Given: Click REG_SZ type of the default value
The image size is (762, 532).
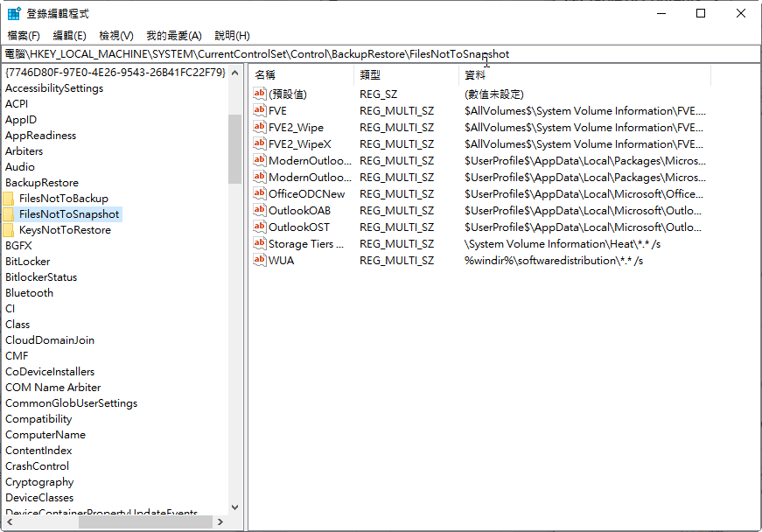Looking at the screenshot, I should click(x=378, y=94).
